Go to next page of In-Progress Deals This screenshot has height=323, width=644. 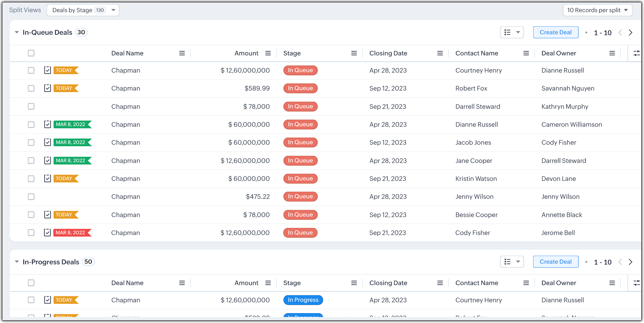pos(631,262)
